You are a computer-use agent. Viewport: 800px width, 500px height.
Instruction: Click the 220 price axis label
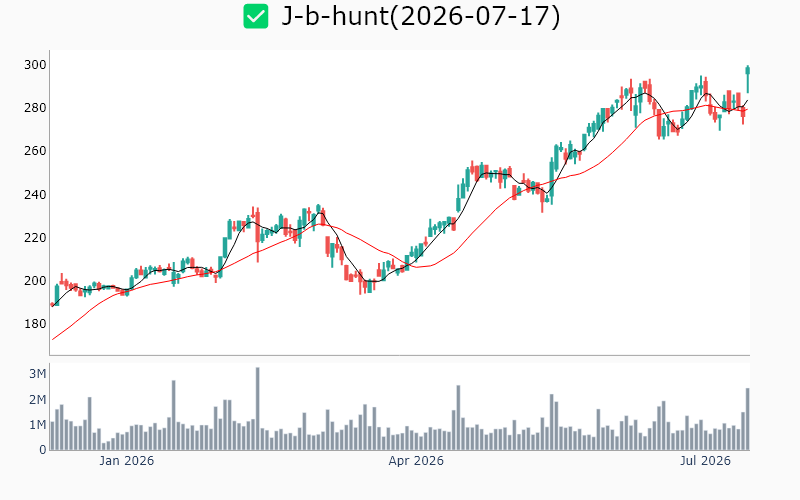35,238
